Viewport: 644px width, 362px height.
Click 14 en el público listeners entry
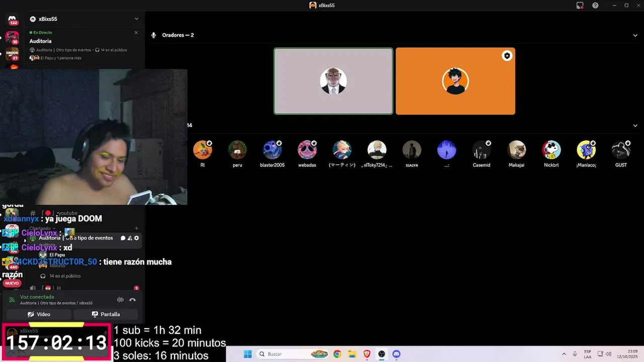click(60, 276)
